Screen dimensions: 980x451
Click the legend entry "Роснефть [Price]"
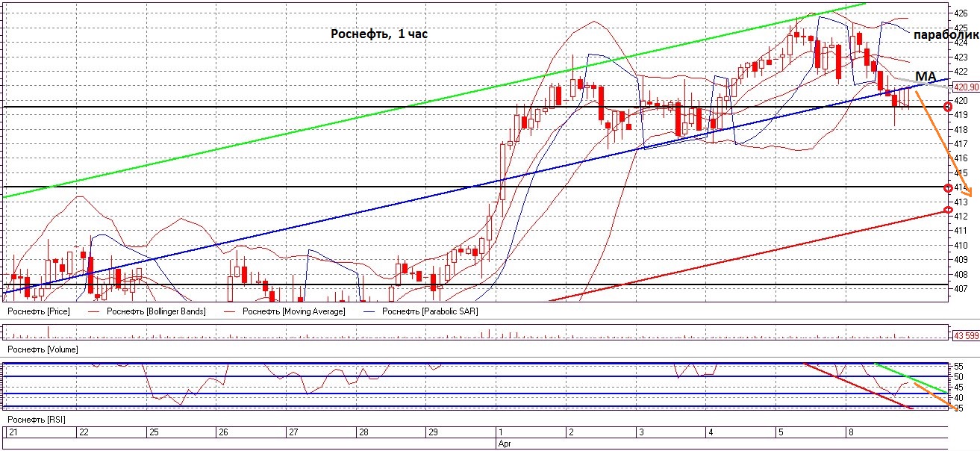coord(38,311)
